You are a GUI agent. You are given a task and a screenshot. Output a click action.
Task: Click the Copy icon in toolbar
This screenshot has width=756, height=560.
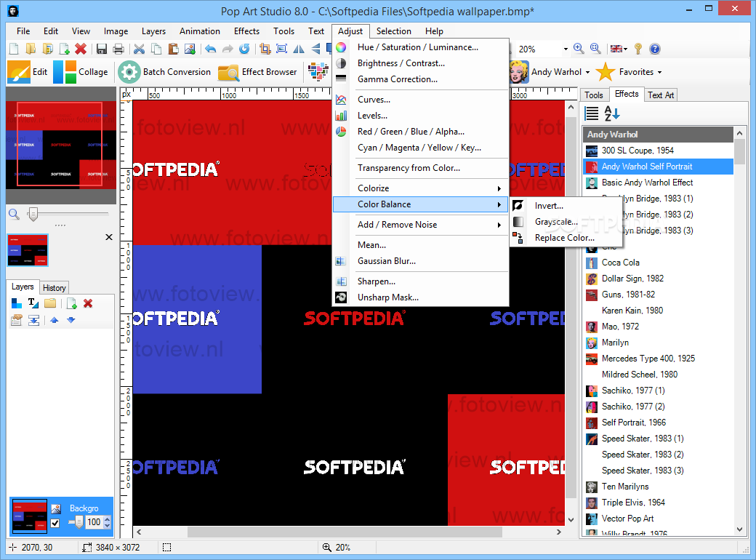[156, 49]
